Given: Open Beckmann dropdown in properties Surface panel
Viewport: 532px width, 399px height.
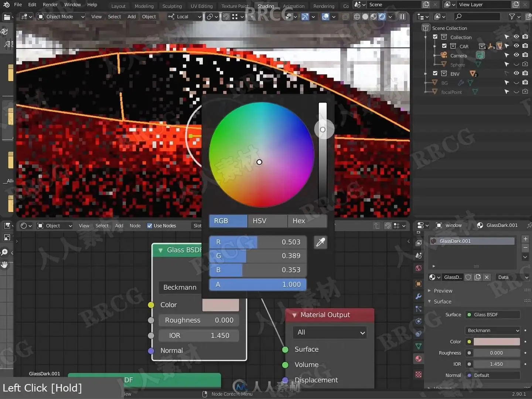Looking at the screenshot, I should [x=493, y=330].
